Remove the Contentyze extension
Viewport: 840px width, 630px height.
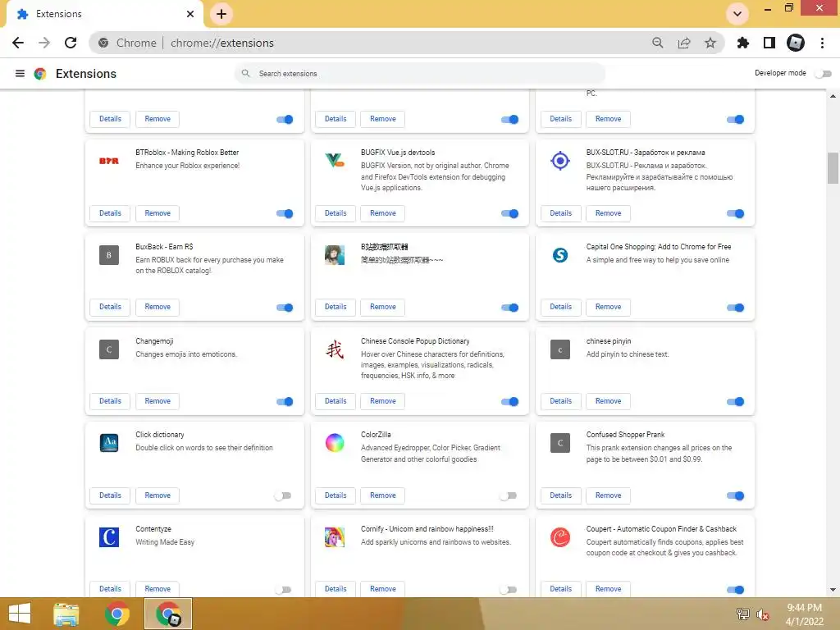click(x=157, y=589)
